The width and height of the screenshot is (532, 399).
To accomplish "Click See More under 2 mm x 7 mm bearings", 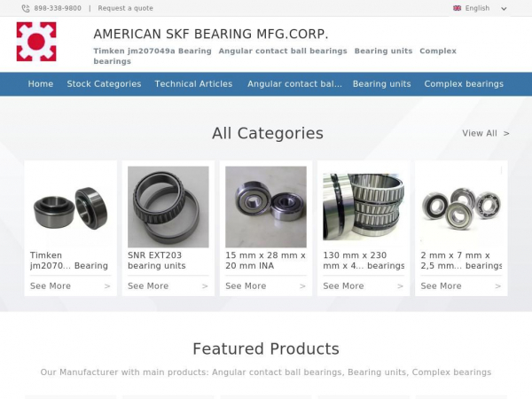I will pos(441,286).
